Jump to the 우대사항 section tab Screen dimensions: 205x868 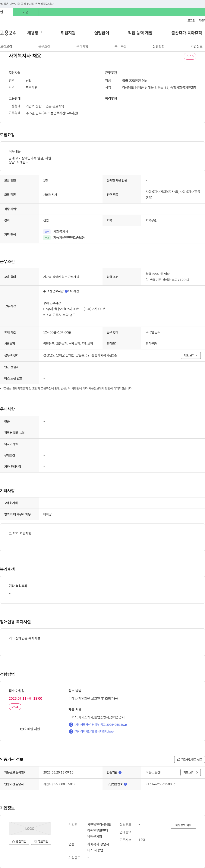[x=82, y=46]
